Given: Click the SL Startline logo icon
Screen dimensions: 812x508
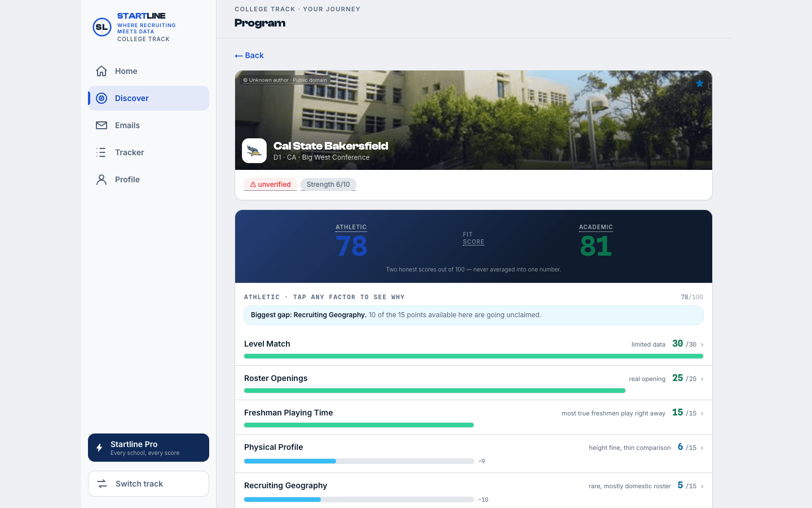Looking at the screenshot, I should coord(101,27).
